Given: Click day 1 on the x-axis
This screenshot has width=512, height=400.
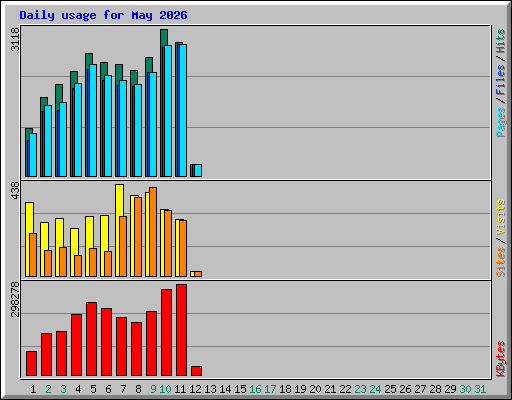Looking at the screenshot, I should pyautogui.click(x=33, y=389).
